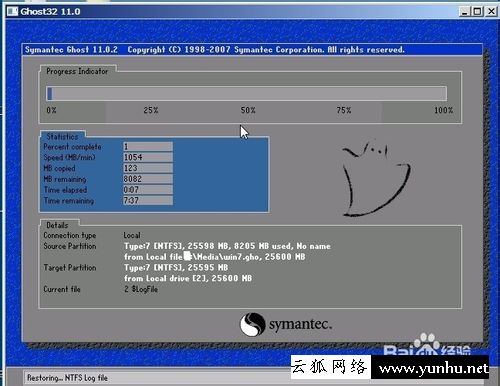
Task: Select the Statistics panel header
Action: (62, 136)
